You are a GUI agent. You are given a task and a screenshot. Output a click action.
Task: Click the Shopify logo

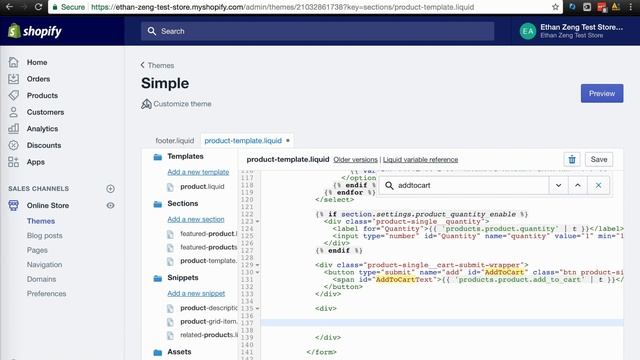pos(35,31)
